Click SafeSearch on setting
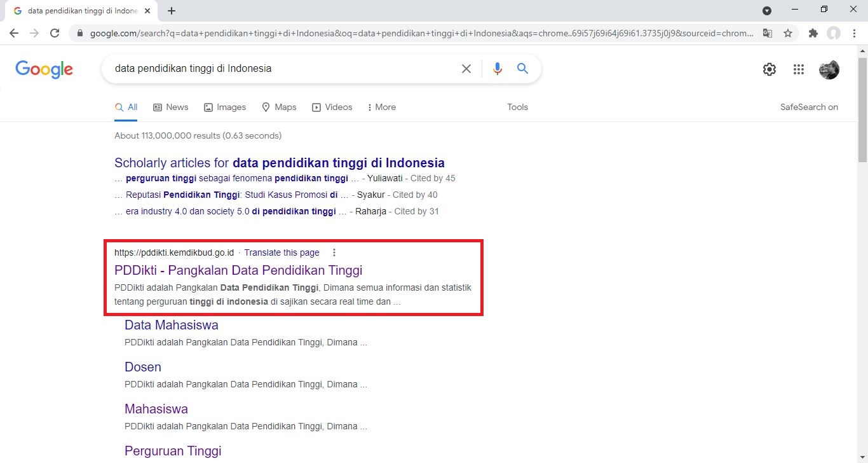The height and width of the screenshot is (463, 868). [809, 107]
